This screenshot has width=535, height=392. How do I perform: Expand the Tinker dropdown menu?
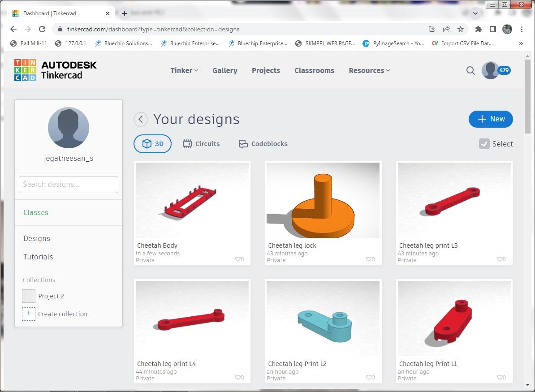(184, 71)
